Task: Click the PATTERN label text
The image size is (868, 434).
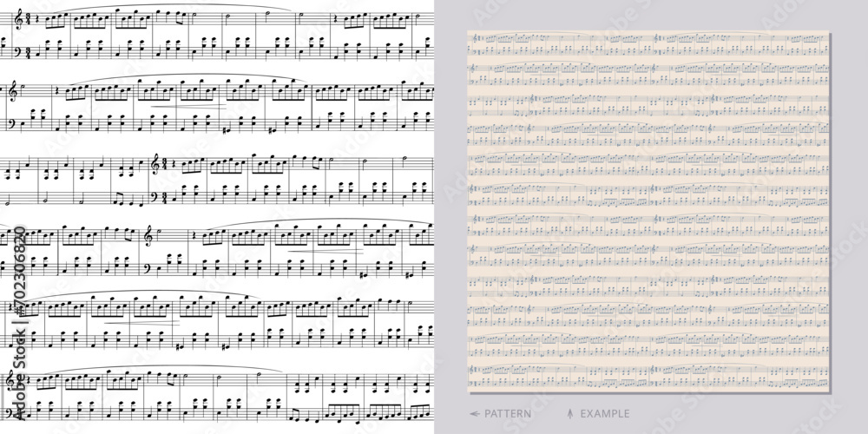Action: coord(508,413)
